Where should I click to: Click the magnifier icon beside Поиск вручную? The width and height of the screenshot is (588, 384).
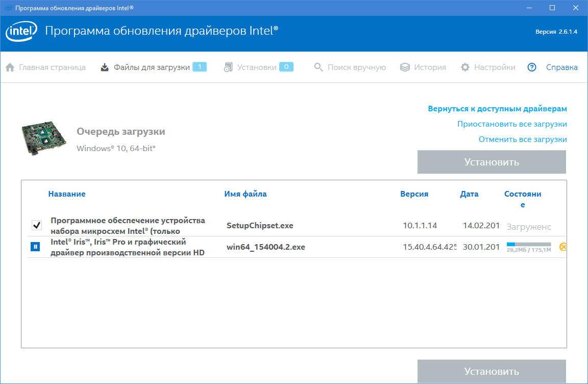point(318,67)
